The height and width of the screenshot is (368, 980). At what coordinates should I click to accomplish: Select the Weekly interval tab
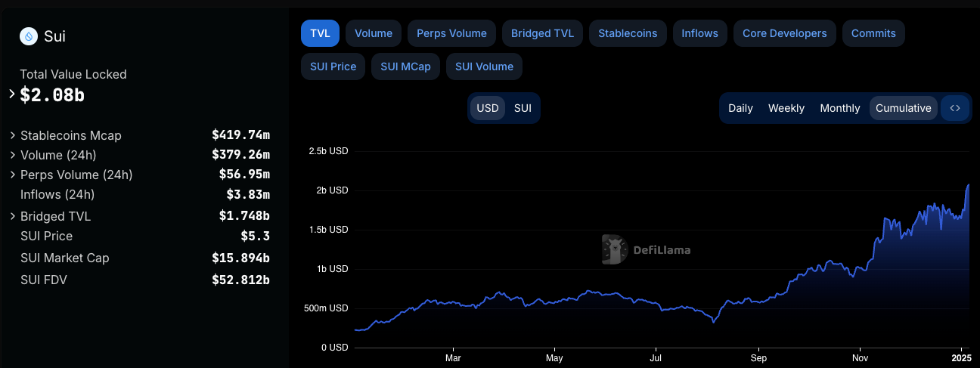(x=786, y=108)
